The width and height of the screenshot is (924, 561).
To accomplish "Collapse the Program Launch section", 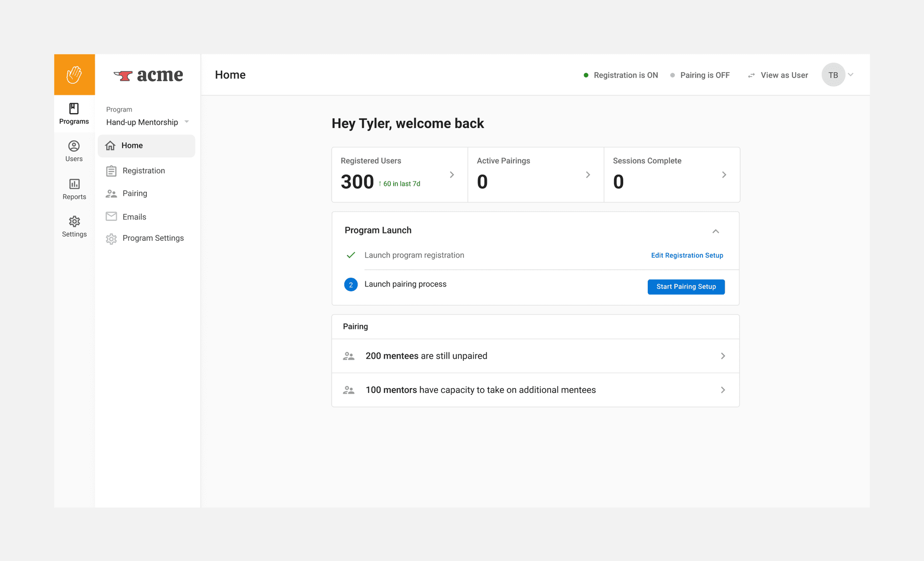I will click(x=716, y=231).
